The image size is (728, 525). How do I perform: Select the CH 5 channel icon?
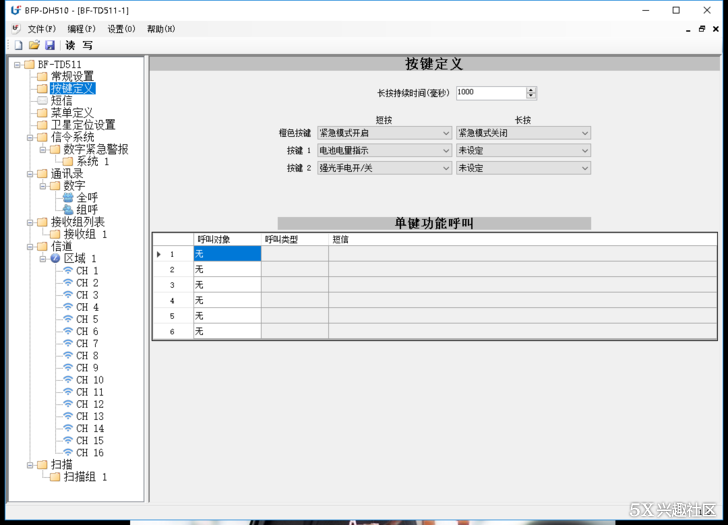68,319
